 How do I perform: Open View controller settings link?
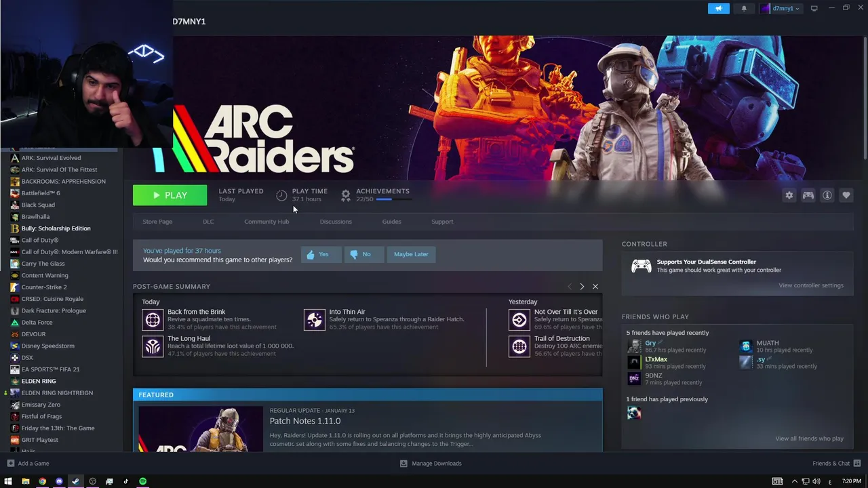[811, 285]
